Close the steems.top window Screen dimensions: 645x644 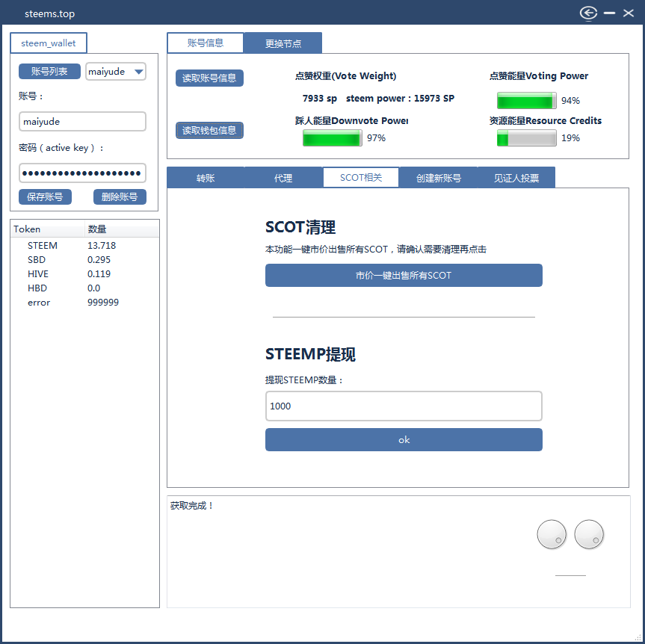628,13
